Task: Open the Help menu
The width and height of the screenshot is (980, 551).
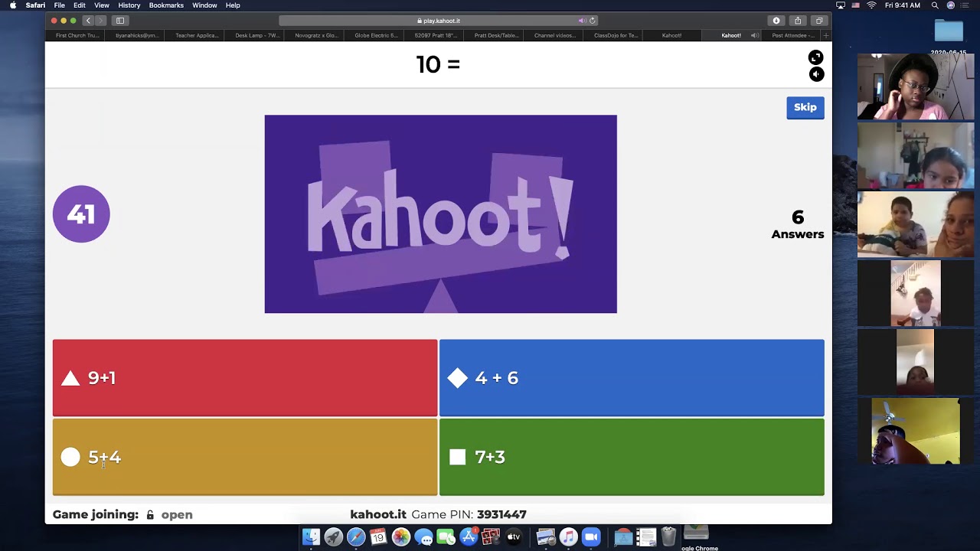Action: [233, 5]
